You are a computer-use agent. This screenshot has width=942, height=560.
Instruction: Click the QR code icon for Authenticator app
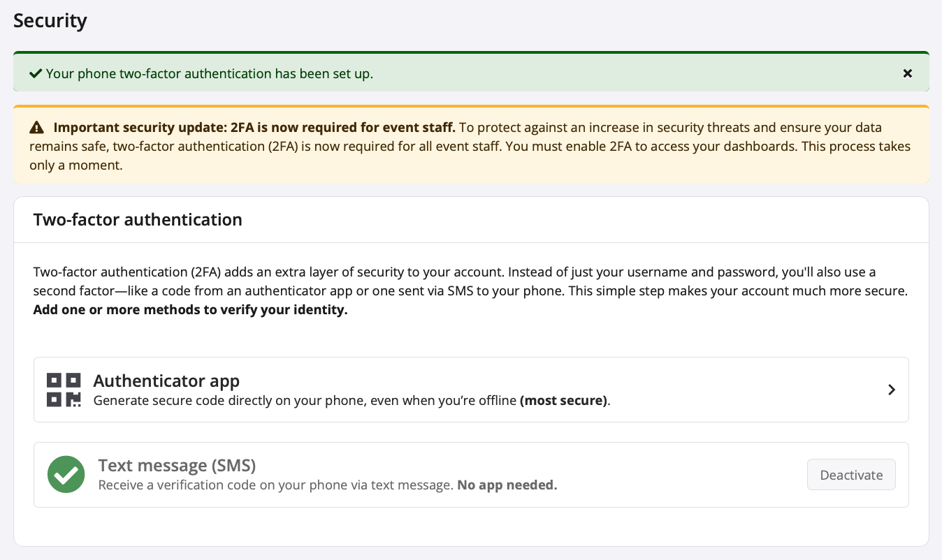pyautogui.click(x=64, y=390)
